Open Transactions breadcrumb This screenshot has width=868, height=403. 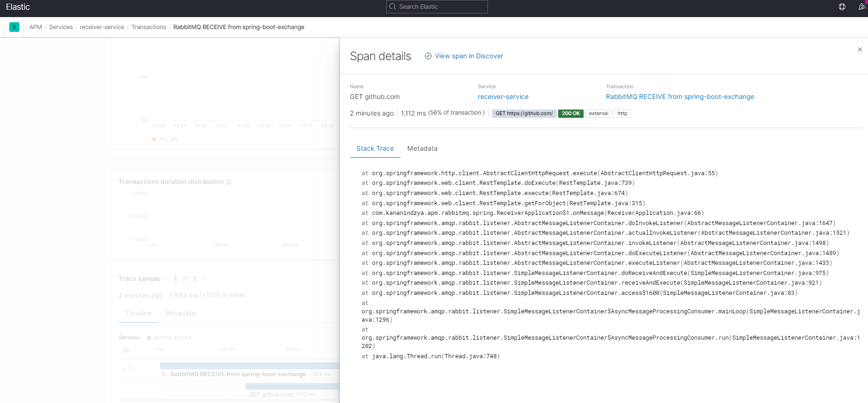click(x=148, y=27)
